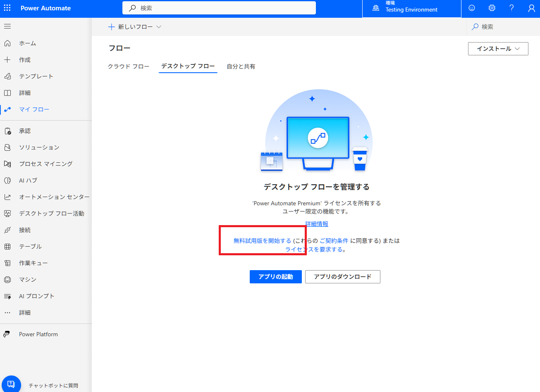The width and height of the screenshot is (540, 392).
Task: Click the アプリの起動 button
Action: (x=275, y=276)
